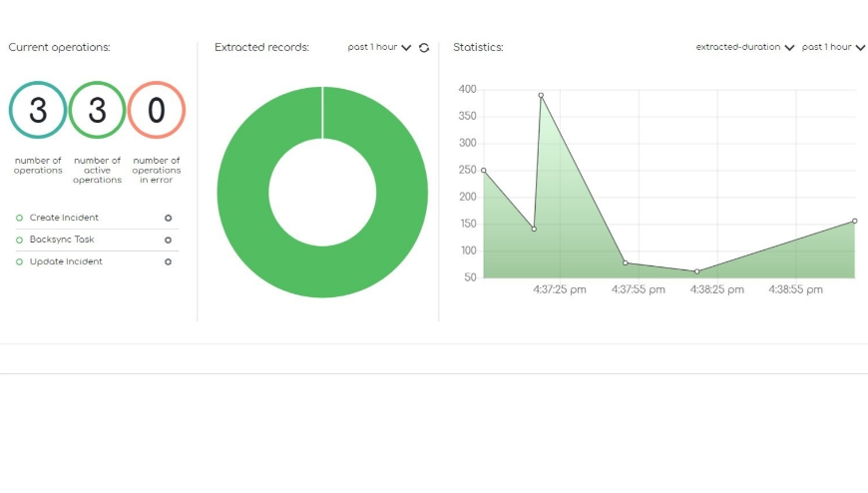Click the green donut chart ring
Viewport: 868px width, 493px height.
pos(240,193)
